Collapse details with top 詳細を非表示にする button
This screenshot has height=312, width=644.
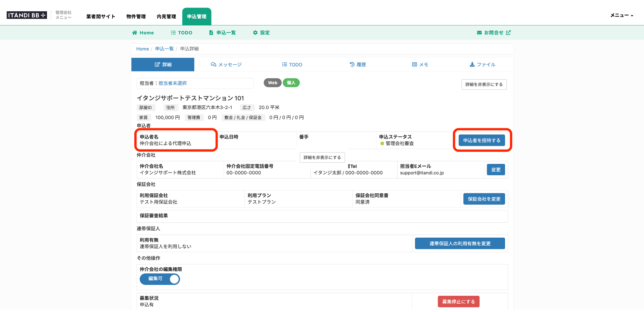484,85
